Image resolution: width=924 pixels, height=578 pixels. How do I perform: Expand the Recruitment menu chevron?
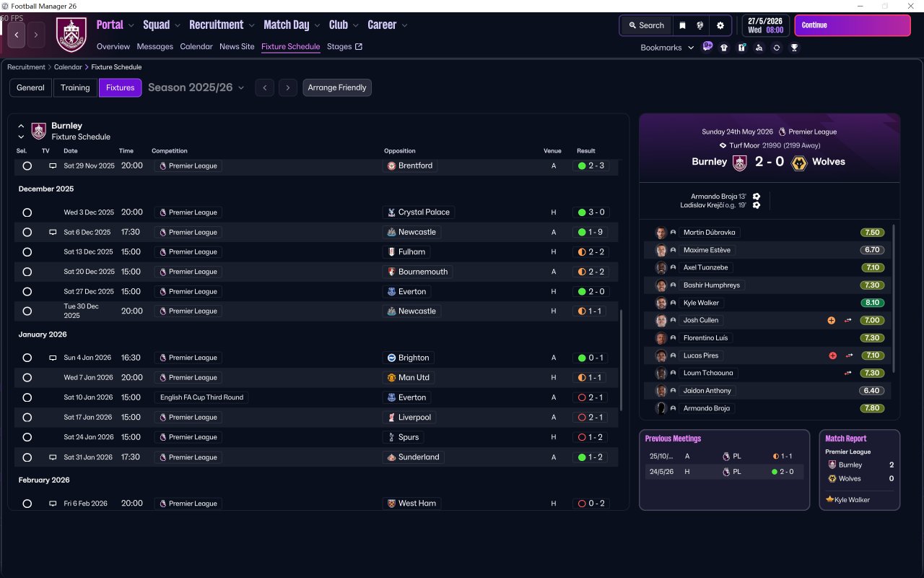252,25
